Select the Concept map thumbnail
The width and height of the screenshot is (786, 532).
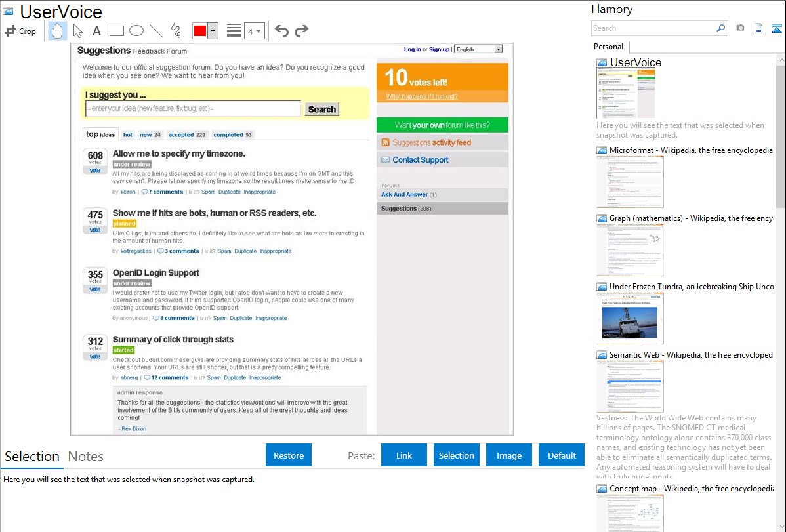(630, 513)
